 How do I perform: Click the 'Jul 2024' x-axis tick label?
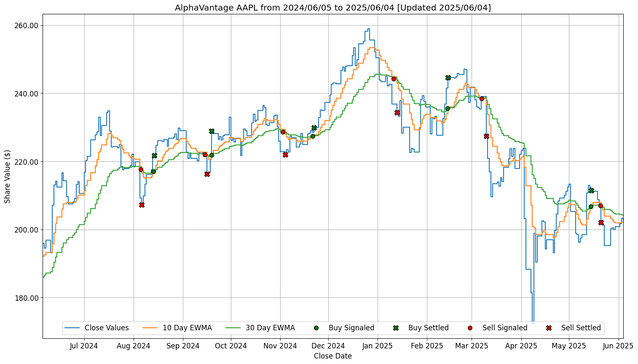coord(84,346)
